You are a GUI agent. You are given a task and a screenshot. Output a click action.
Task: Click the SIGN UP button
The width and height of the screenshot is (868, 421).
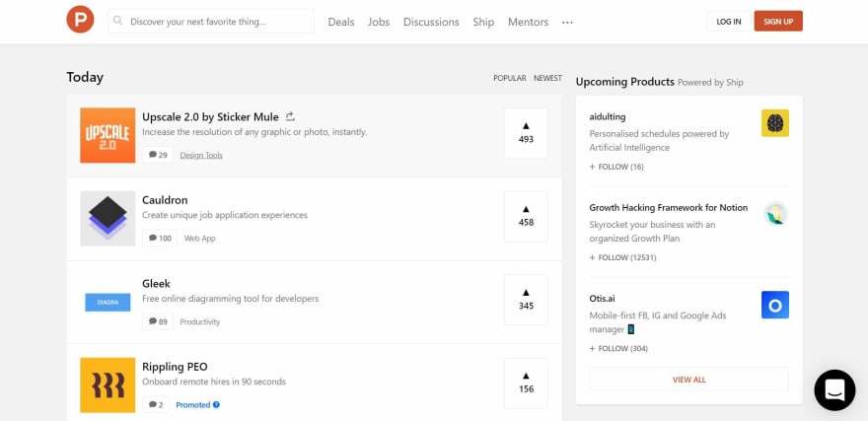(778, 22)
